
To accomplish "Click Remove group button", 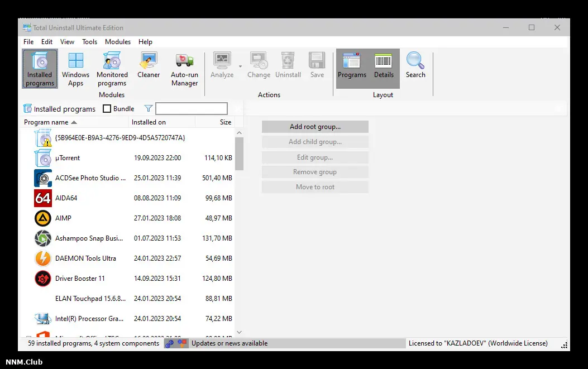I will [315, 172].
